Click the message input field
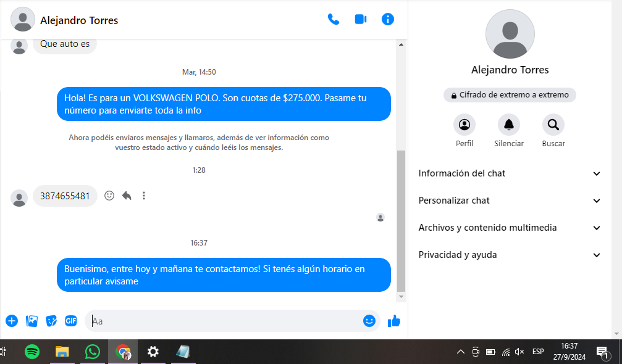 222,321
